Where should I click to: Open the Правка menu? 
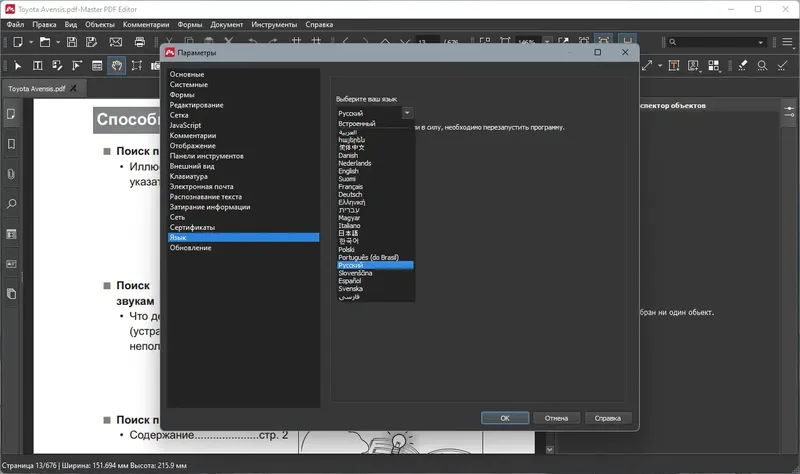coord(44,24)
